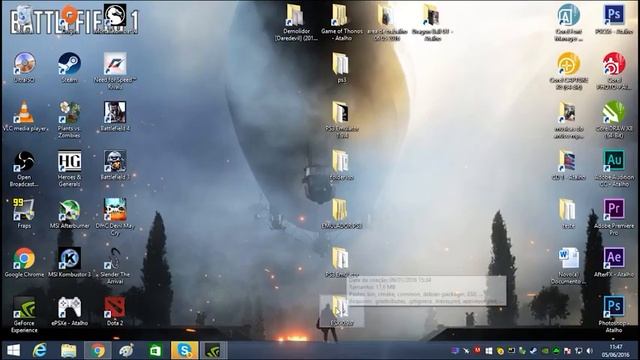Select the Plants vs Zombies icon
The image size is (640, 360).
[x=69, y=119]
